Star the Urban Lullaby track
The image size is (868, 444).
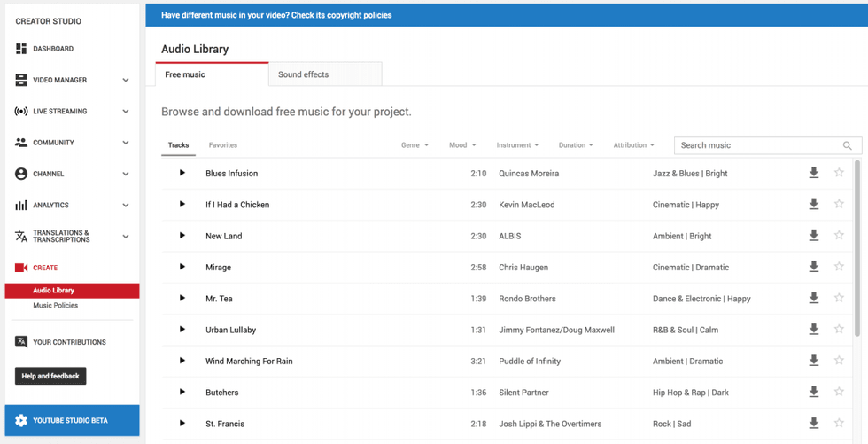pyautogui.click(x=839, y=329)
